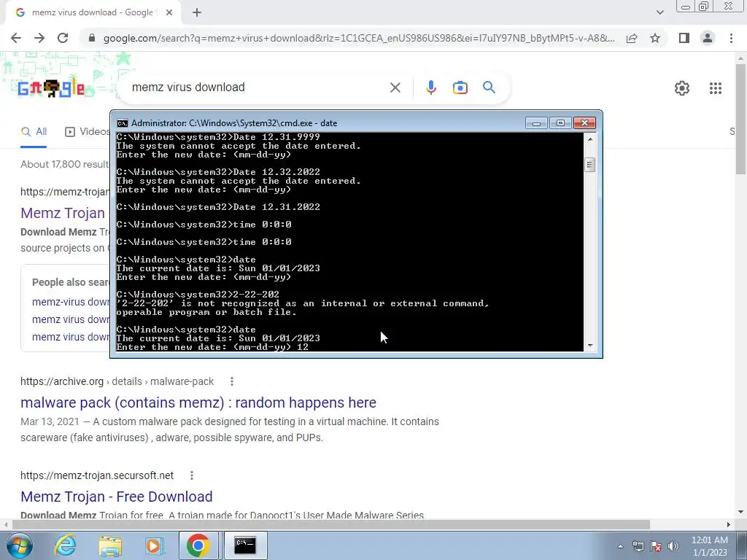Open the network tray icon

(x=638, y=546)
